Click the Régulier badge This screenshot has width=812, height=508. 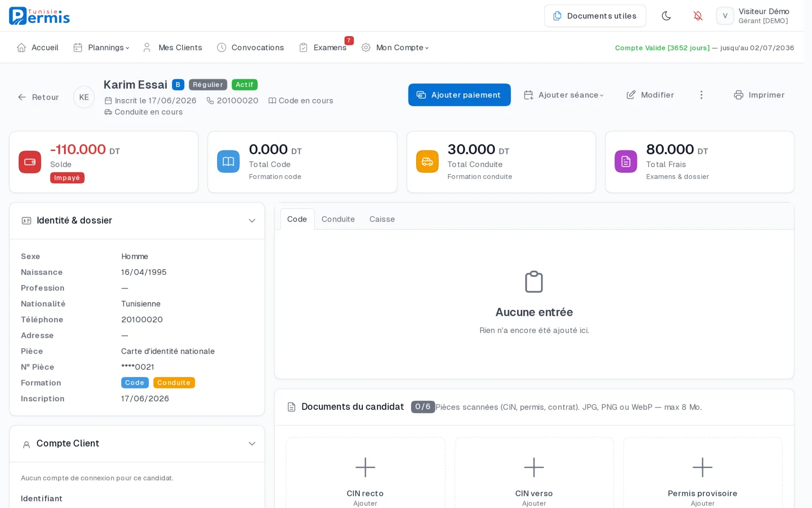(x=208, y=85)
